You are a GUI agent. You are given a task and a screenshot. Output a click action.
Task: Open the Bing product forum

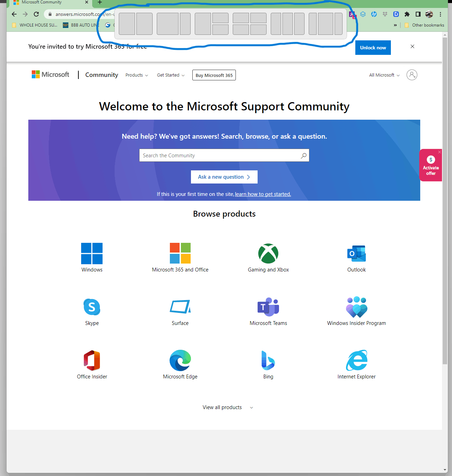tap(268, 365)
